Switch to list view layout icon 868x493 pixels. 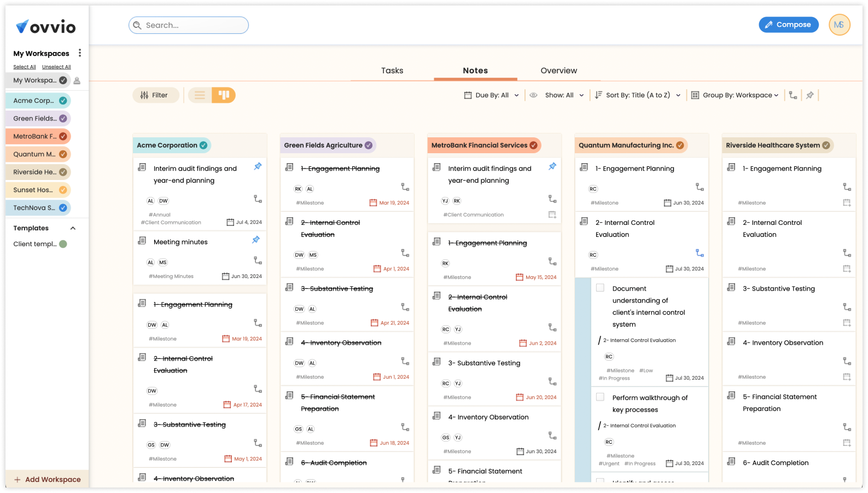(200, 95)
